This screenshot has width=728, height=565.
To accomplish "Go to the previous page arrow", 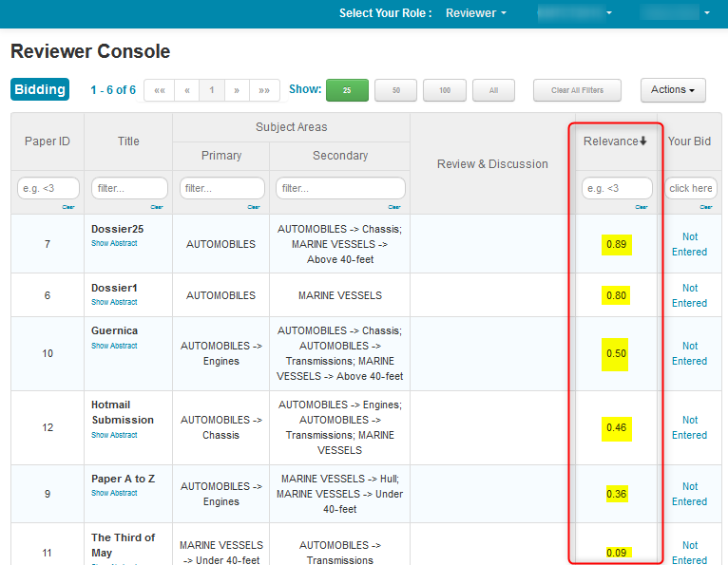I will coord(186,90).
